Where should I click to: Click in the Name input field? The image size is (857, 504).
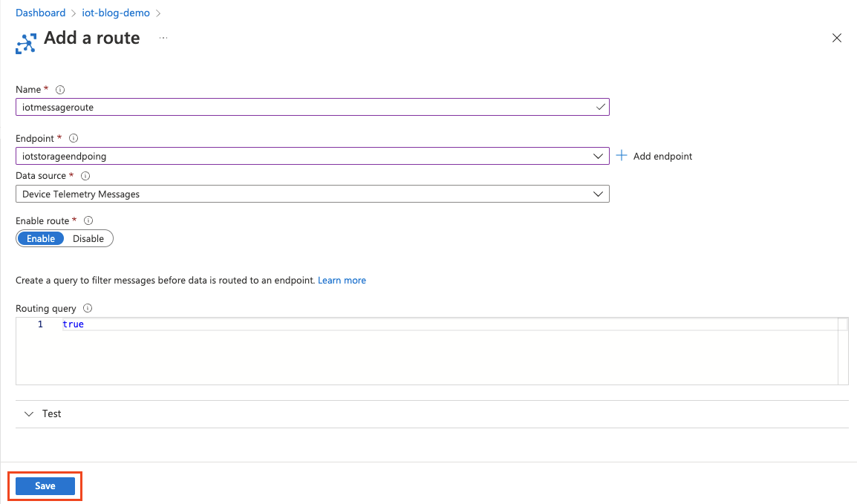304,107
